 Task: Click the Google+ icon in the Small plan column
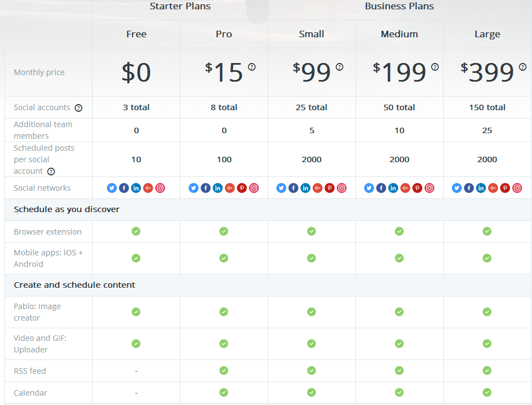click(318, 188)
